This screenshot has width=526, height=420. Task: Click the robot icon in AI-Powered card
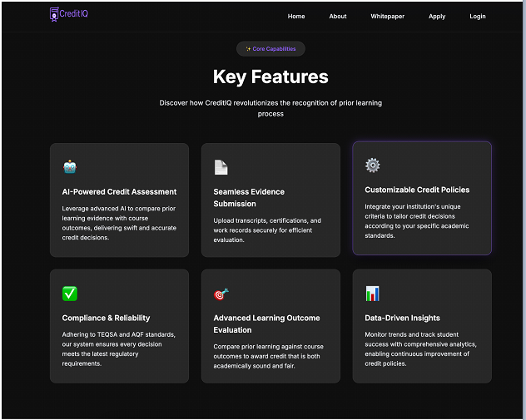(x=70, y=167)
